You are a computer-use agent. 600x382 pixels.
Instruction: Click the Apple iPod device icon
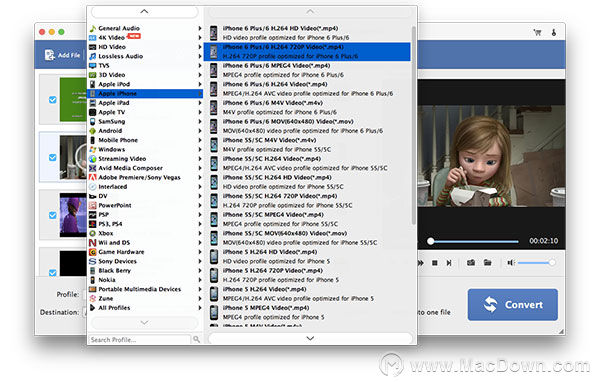(93, 84)
